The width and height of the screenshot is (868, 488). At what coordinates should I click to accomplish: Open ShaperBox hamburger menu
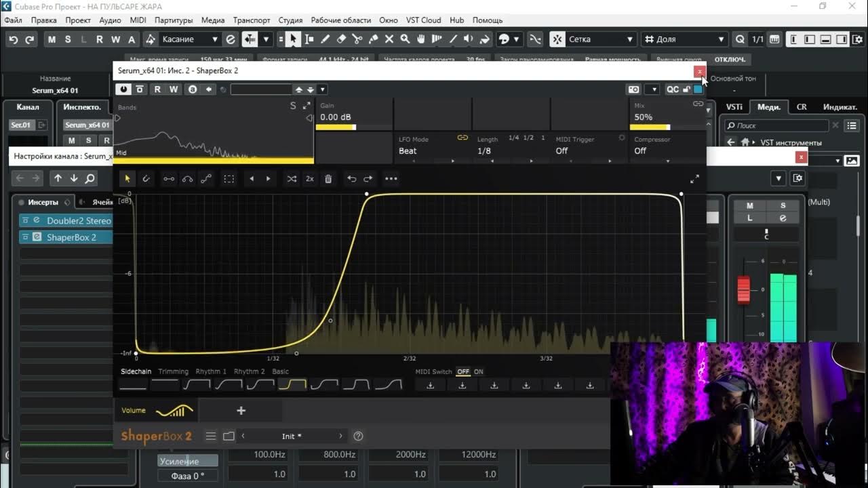tap(211, 436)
